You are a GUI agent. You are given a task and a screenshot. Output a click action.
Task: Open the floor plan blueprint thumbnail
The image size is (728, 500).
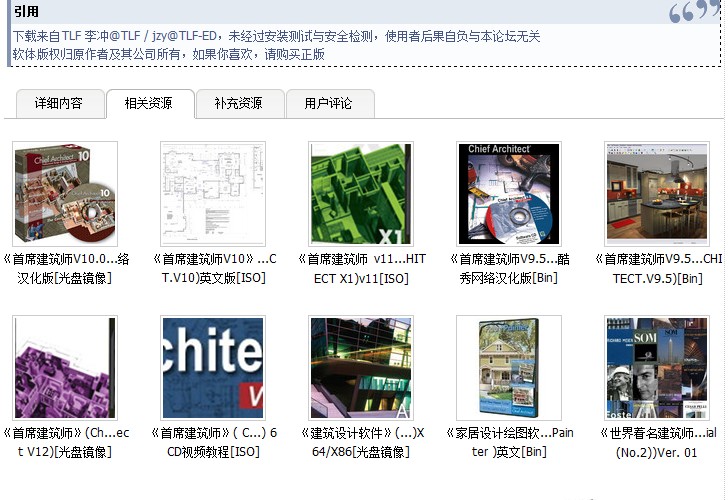click(x=213, y=194)
